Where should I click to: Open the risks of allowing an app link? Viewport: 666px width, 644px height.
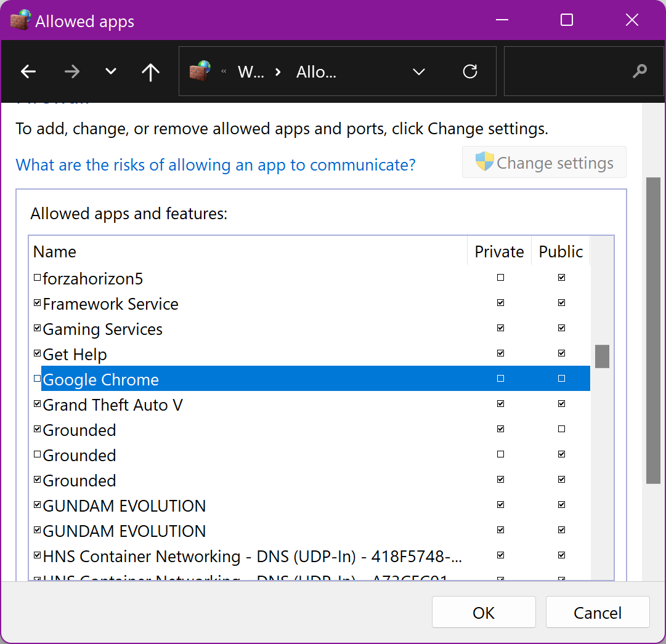pos(216,165)
